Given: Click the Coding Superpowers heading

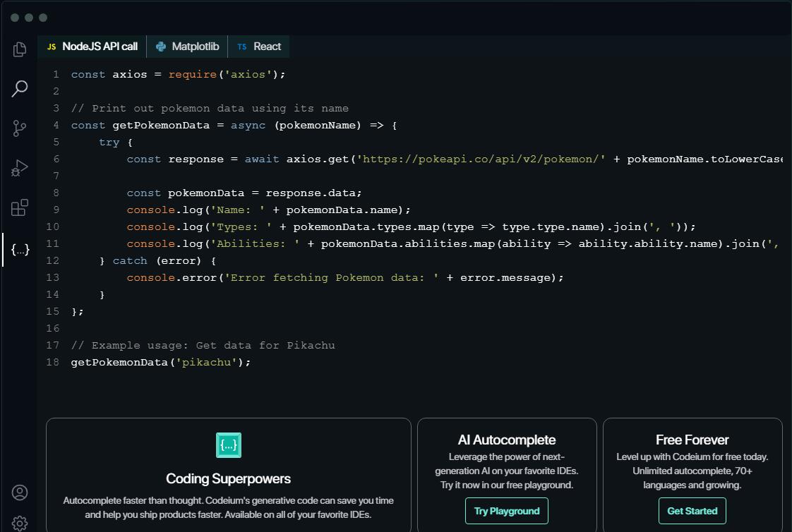Looking at the screenshot, I should (x=228, y=478).
